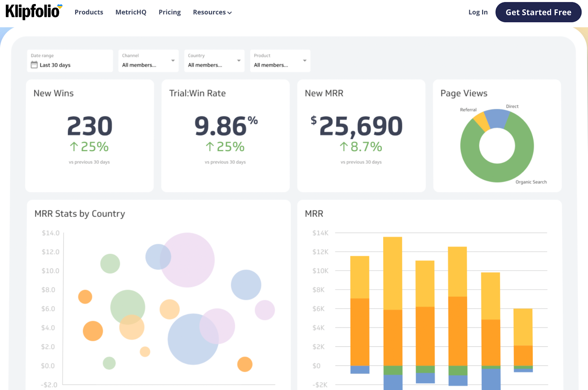The width and height of the screenshot is (588, 390).
Task: Select the Trial:Win Rate 9.86% value
Action: pos(226,126)
